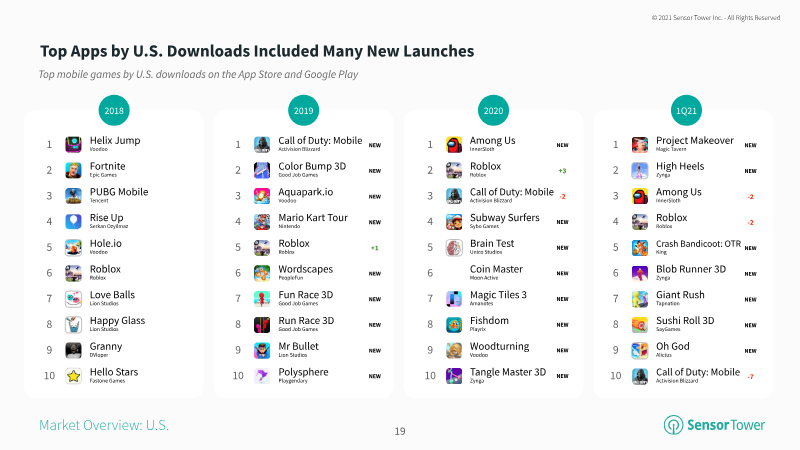Screen dimensions: 800x450
Task: Click the Granny app icon
Action: [x=73, y=350]
